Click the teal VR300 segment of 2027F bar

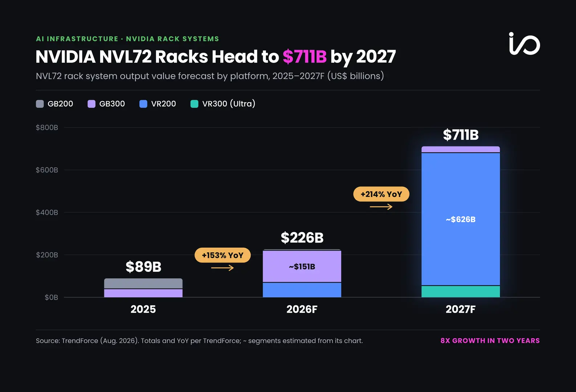click(x=461, y=292)
